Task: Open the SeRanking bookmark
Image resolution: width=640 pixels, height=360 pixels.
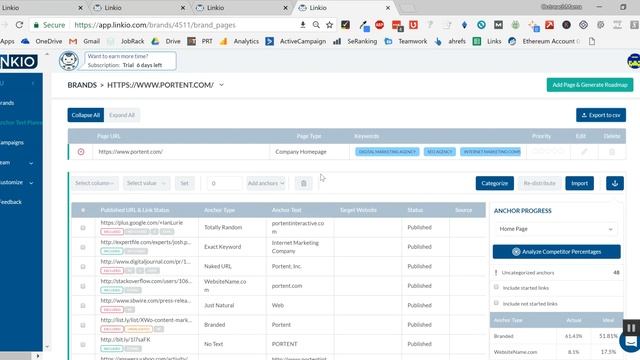Action: pyautogui.click(x=355, y=41)
